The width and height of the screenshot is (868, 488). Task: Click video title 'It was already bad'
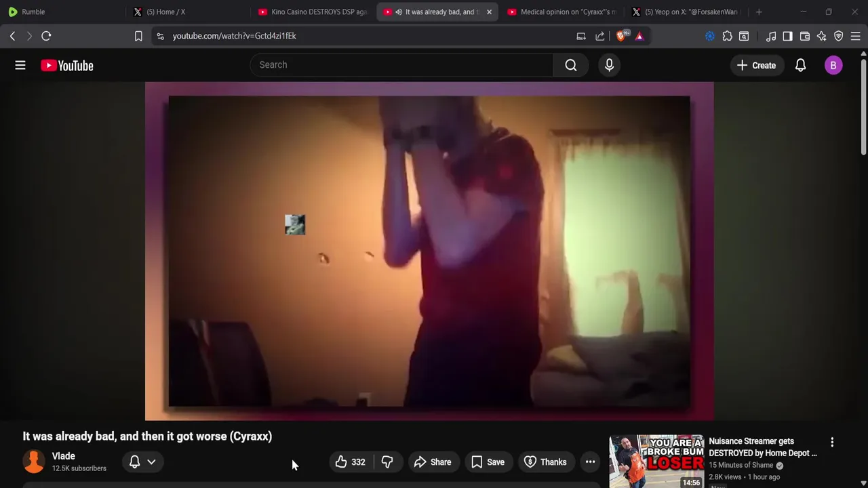click(147, 436)
